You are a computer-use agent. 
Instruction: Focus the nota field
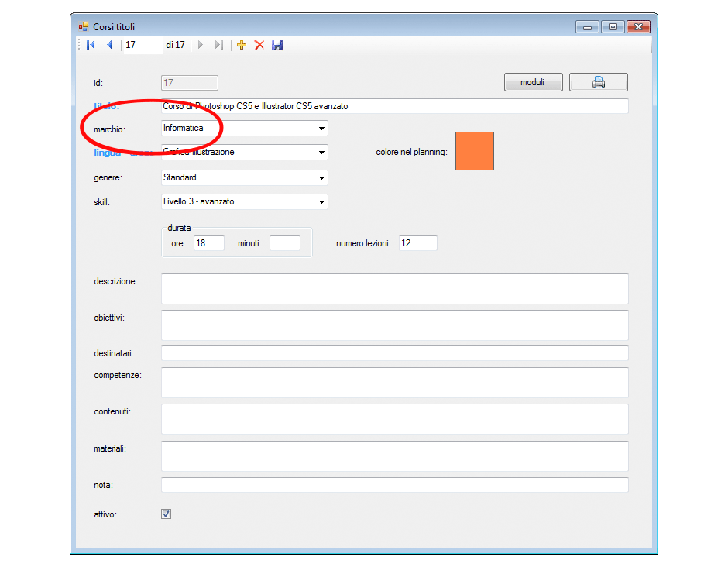tap(395, 485)
